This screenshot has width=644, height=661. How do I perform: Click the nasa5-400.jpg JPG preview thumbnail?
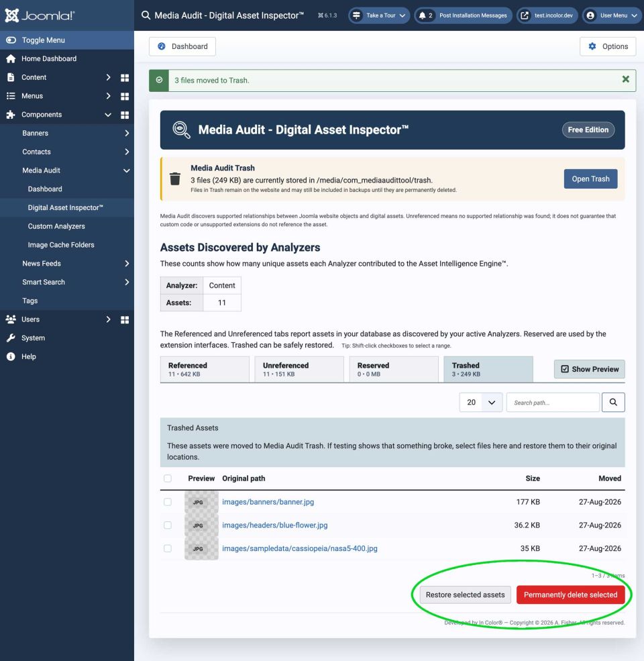pyautogui.click(x=201, y=548)
